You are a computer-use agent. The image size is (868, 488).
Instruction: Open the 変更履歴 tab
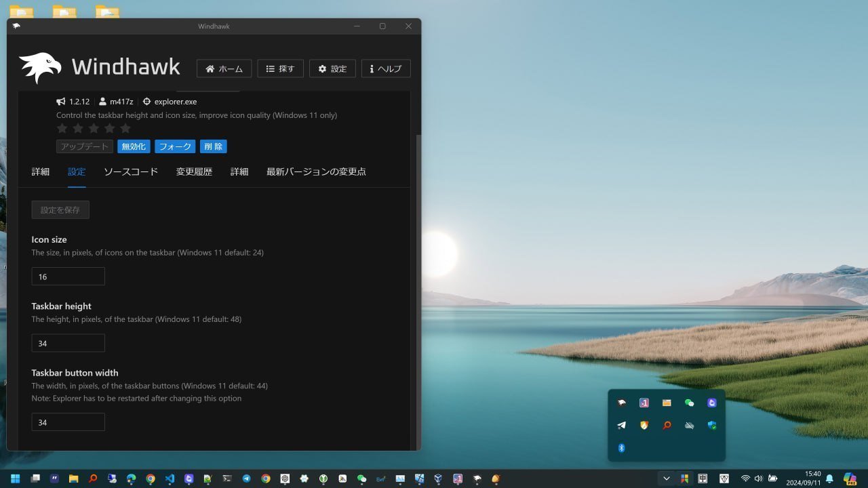click(x=193, y=171)
